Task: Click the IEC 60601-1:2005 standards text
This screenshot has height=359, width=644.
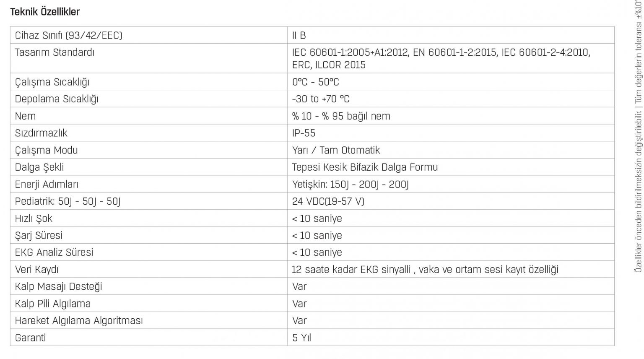Action: click(x=441, y=59)
